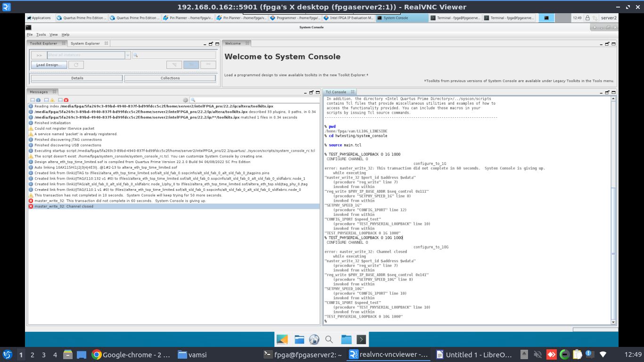Select the highlighted middle tree view button
This screenshot has width=644, height=362.
coord(191,65)
